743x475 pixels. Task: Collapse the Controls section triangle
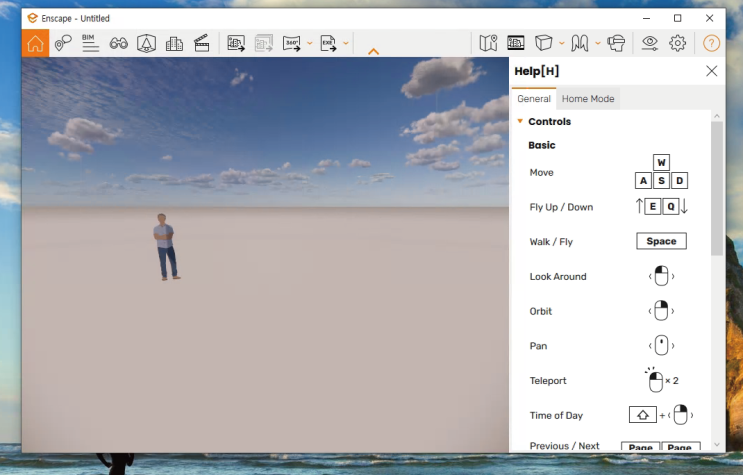(520, 121)
